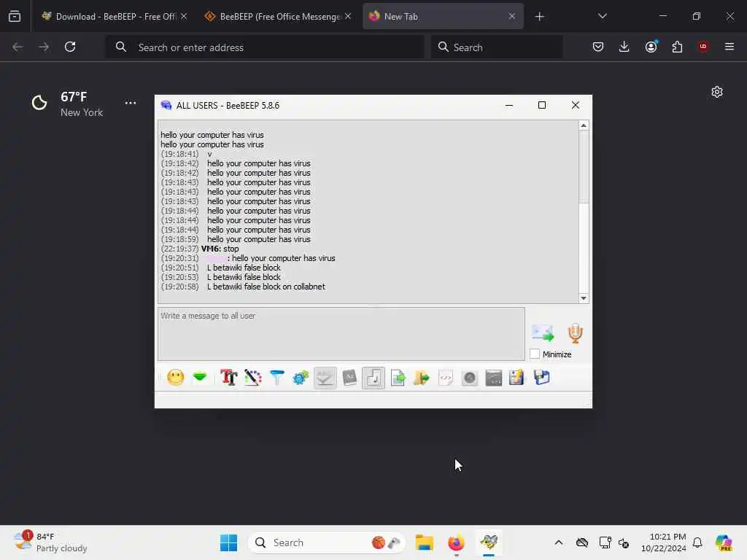Click the Firefox View icon
747x560 pixels.
click(15, 16)
